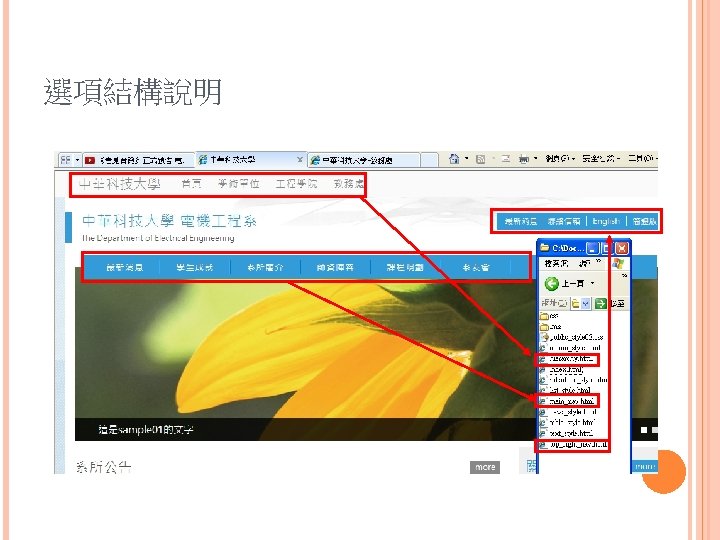The image size is (720, 540).
Task: Click the 首頁 link in top navigation
Action: 191,184
